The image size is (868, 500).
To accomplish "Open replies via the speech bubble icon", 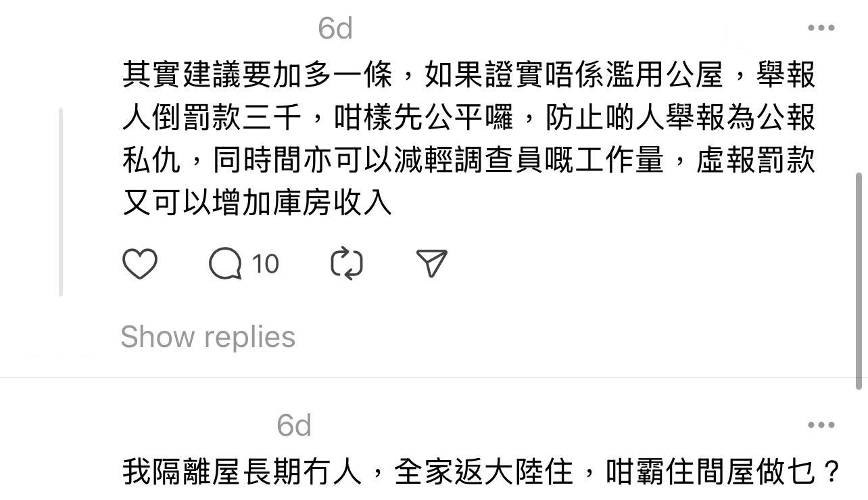I will [225, 263].
